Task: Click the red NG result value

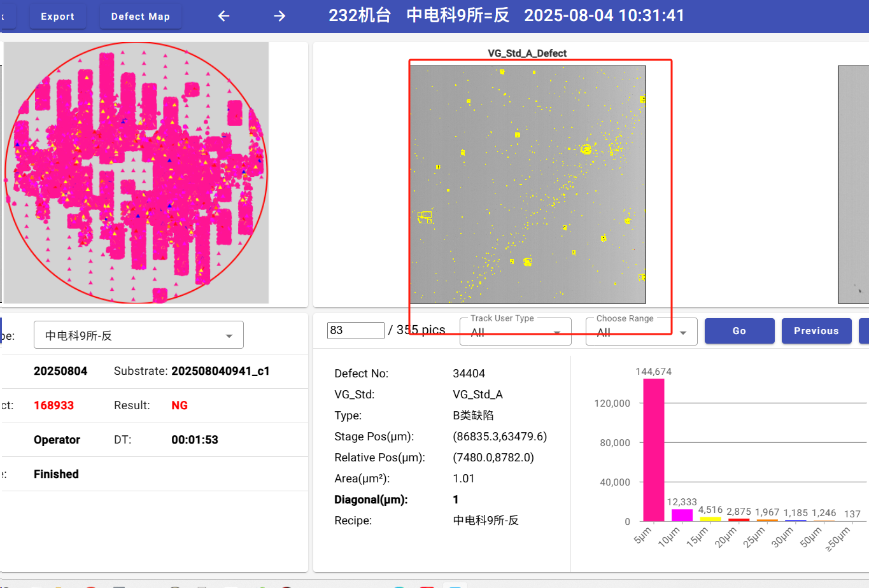Action: [x=180, y=405]
